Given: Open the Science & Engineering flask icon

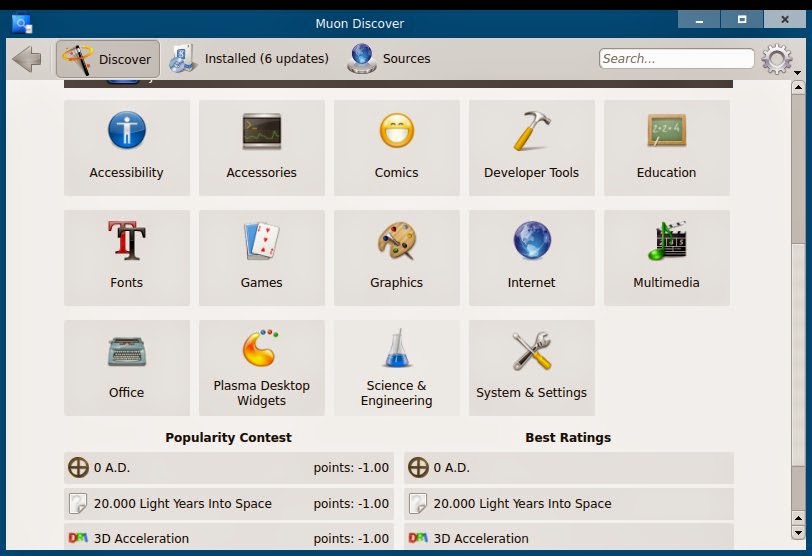Looking at the screenshot, I should click(x=397, y=348).
